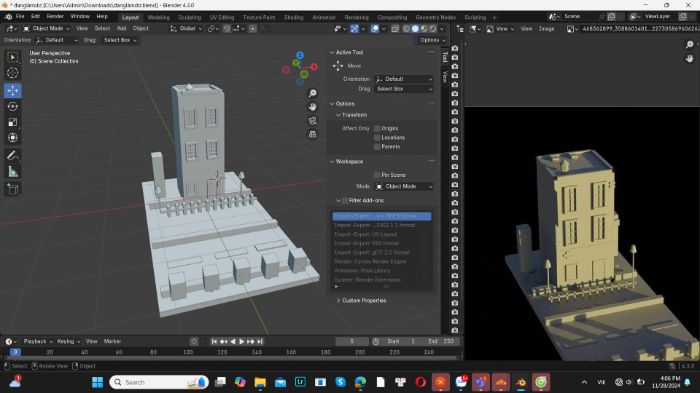Screen dimensions: 700x393
Task: Select the Transform tool
Action: (x=12, y=138)
